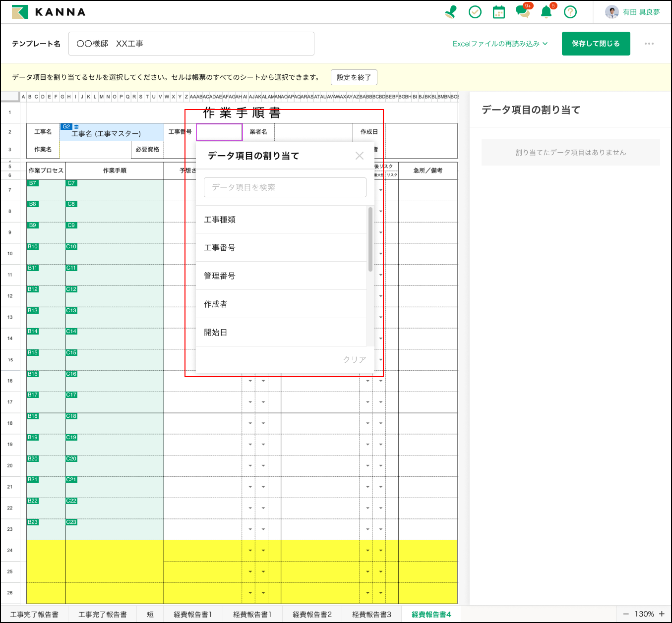Open the checkmark task icon
Screen dimensions: 672x623
coord(475,12)
